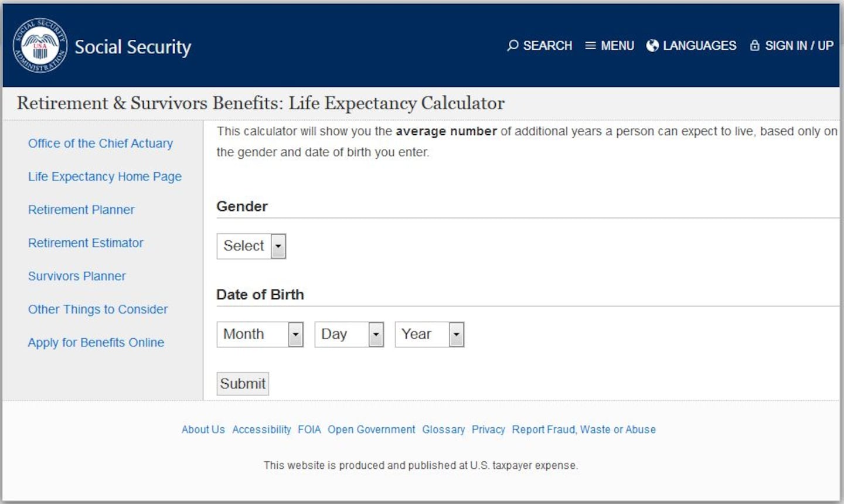Visit the Retirement Estimator page

tap(86, 243)
